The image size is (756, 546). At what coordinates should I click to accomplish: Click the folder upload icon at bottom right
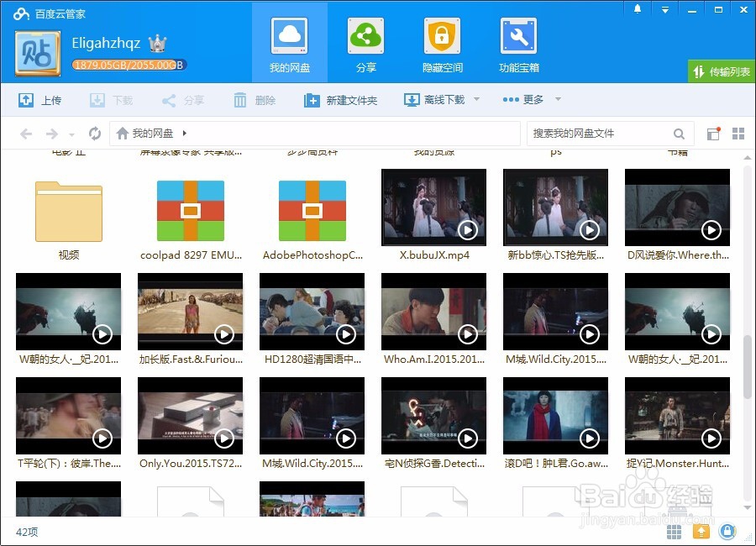click(x=702, y=532)
